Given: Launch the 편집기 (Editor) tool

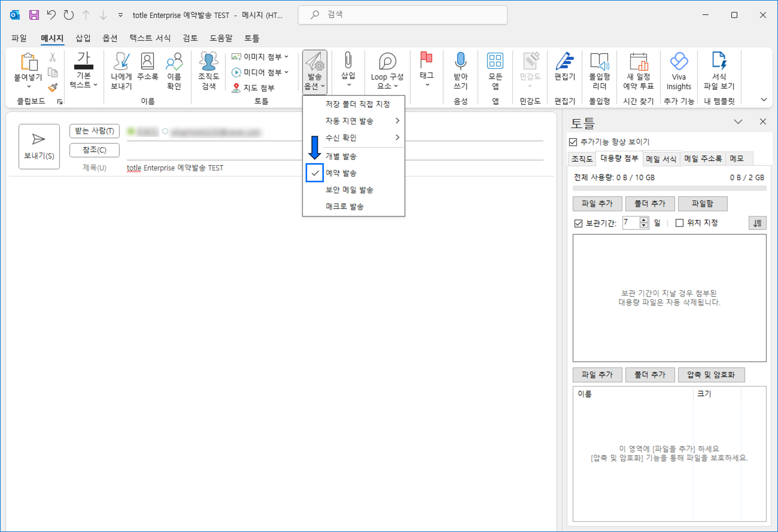Looking at the screenshot, I should (x=565, y=71).
